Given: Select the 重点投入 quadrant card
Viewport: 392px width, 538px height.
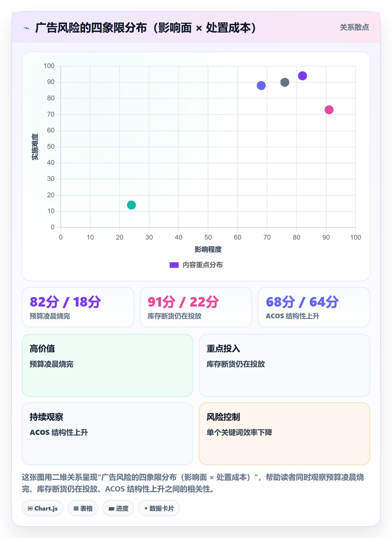Looking at the screenshot, I should point(284,365).
